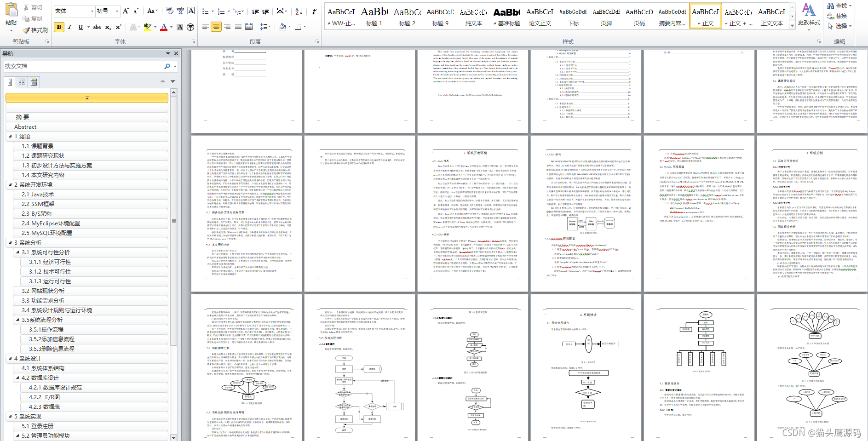Click the search magnifier in navigation pane

[x=167, y=66]
